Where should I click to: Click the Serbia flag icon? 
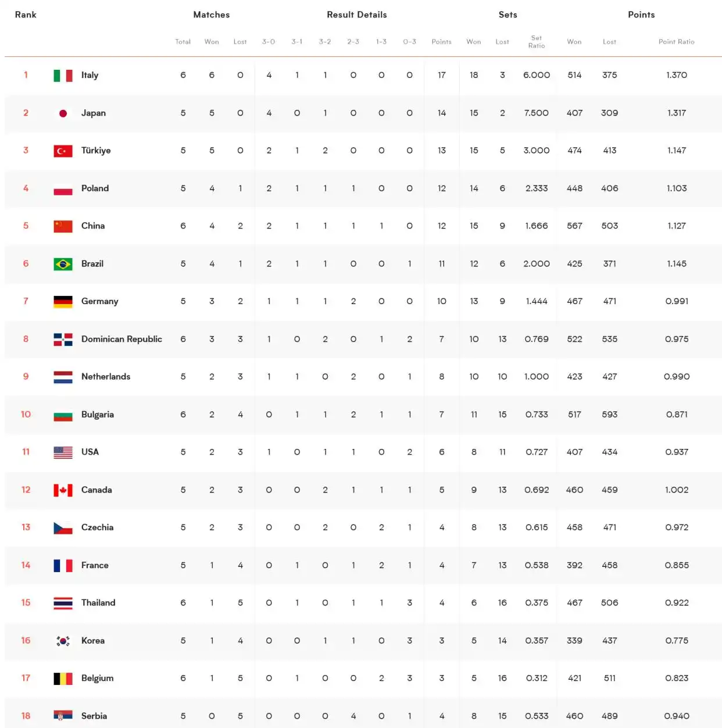63,716
